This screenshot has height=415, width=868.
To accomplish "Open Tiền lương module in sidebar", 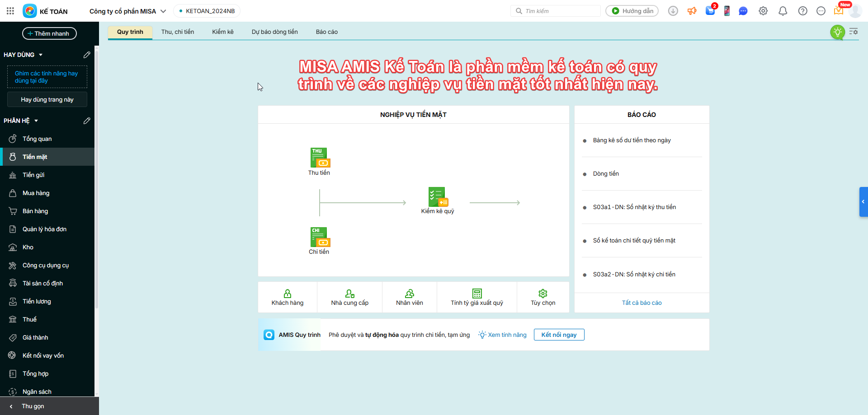I will tap(47, 301).
